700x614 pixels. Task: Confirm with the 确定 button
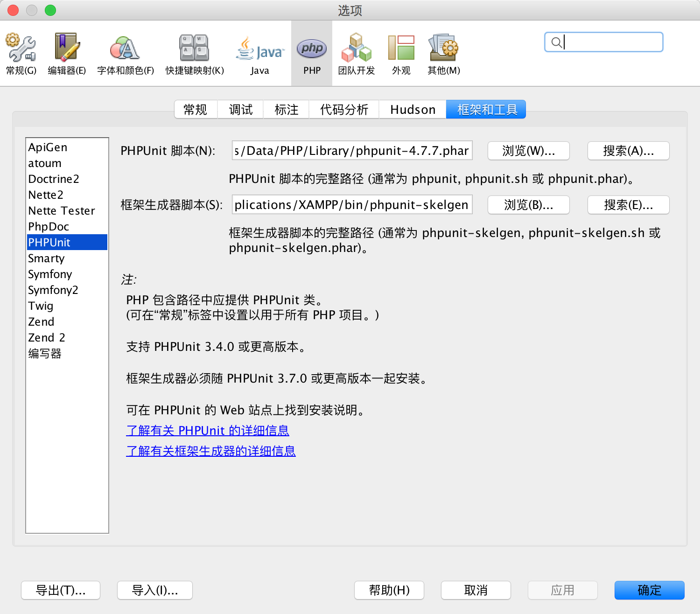650,590
